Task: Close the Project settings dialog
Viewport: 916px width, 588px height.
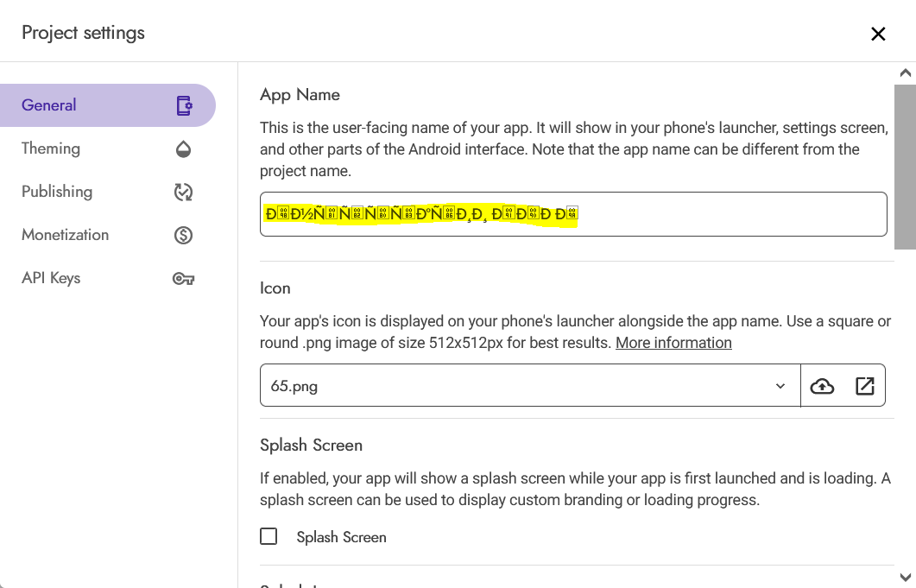Action: point(878,34)
